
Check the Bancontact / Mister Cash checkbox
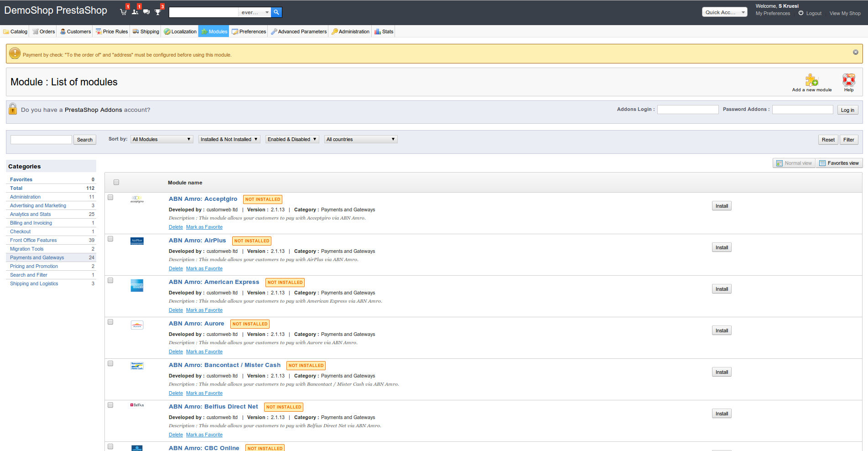tap(110, 363)
